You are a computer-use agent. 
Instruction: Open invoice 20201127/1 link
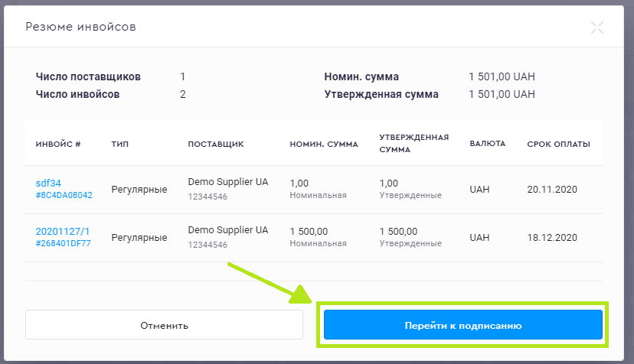point(62,231)
